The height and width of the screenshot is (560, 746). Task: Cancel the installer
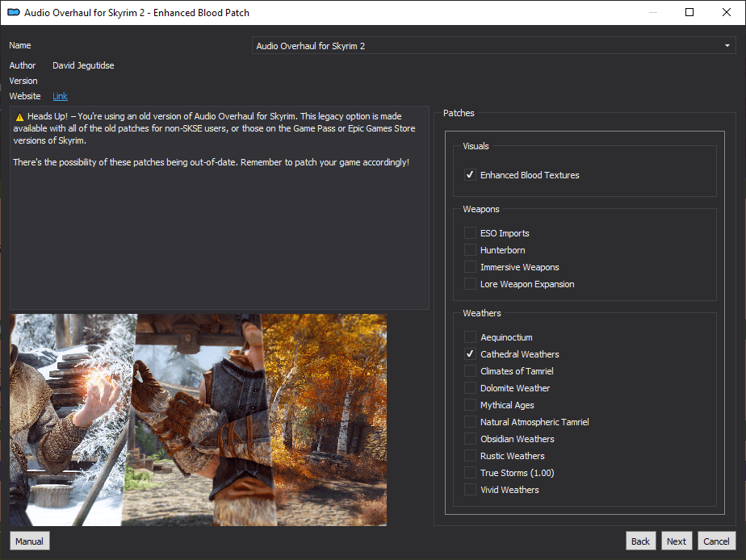coord(716,541)
